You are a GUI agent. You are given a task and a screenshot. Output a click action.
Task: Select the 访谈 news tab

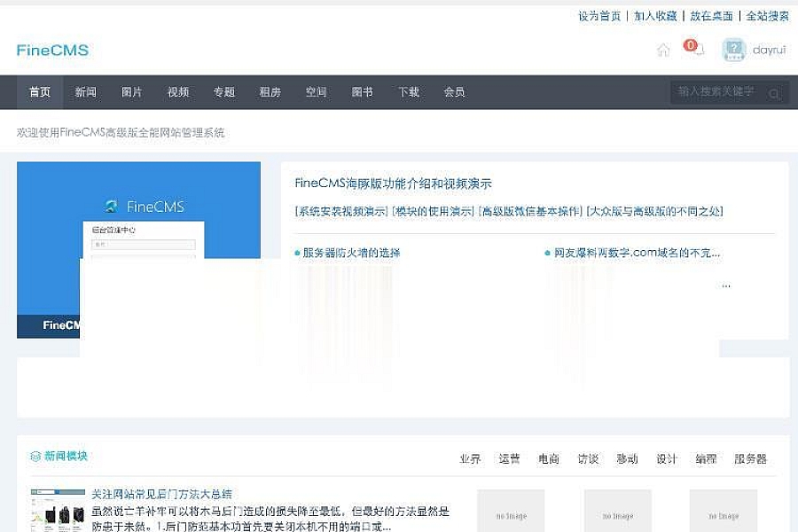(x=588, y=459)
